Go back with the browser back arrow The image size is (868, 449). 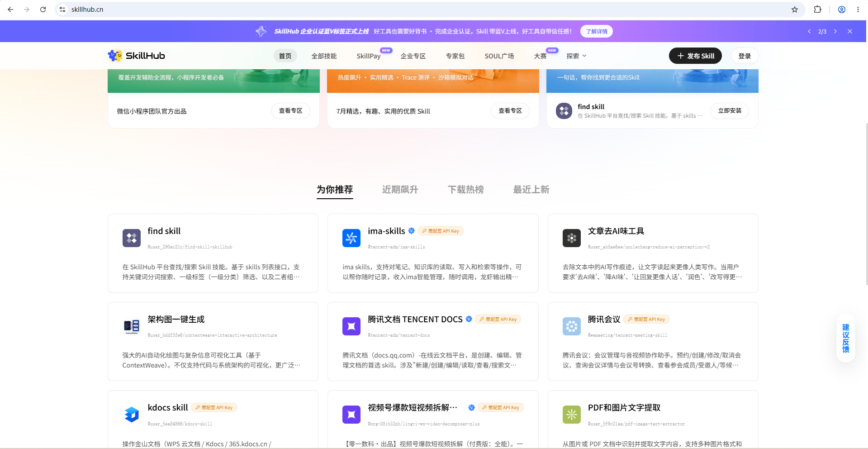[x=10, y=10]
